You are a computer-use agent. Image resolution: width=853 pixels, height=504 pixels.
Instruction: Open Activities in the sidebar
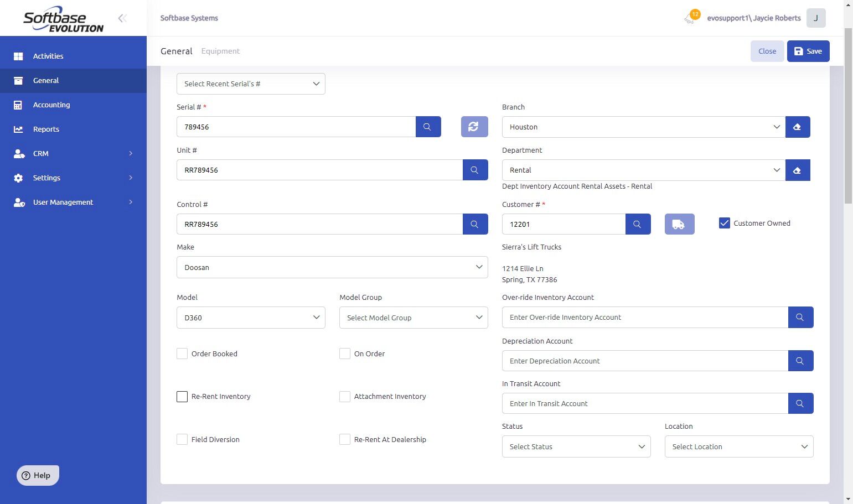[x=73, y=56]
